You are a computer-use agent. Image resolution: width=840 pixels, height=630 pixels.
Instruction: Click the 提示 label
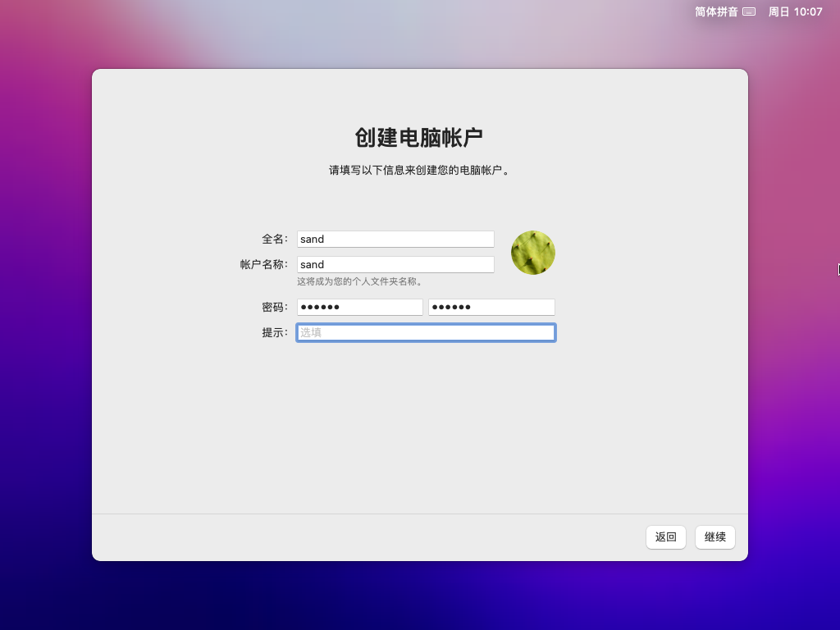(274, 333)
